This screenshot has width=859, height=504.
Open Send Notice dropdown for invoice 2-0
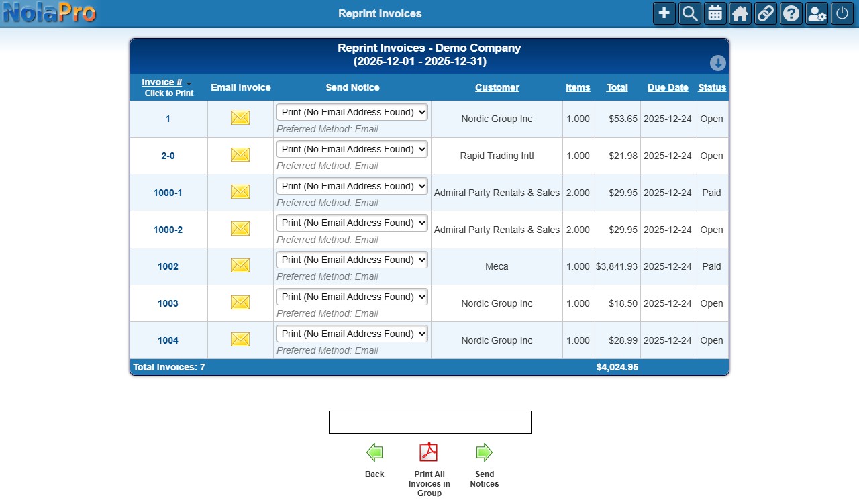point(352,149)
